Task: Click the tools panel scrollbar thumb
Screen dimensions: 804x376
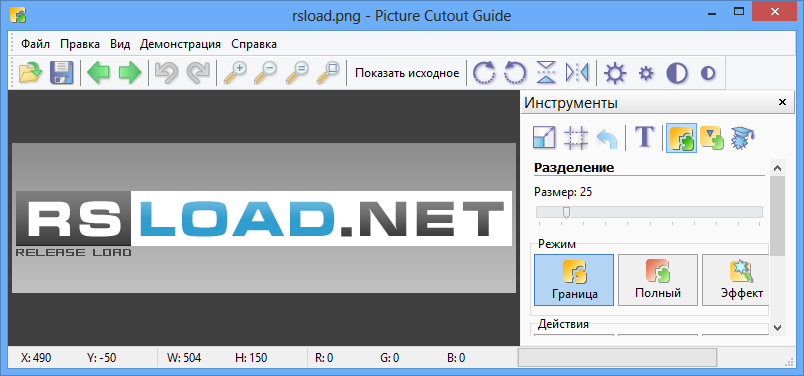Action: (777, 215)
